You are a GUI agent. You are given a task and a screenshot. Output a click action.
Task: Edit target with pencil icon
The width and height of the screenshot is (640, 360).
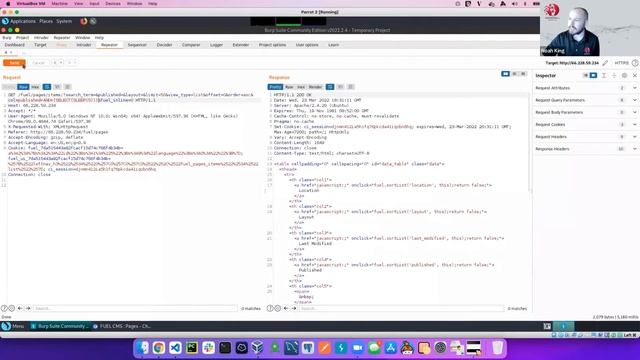(605, 63)
